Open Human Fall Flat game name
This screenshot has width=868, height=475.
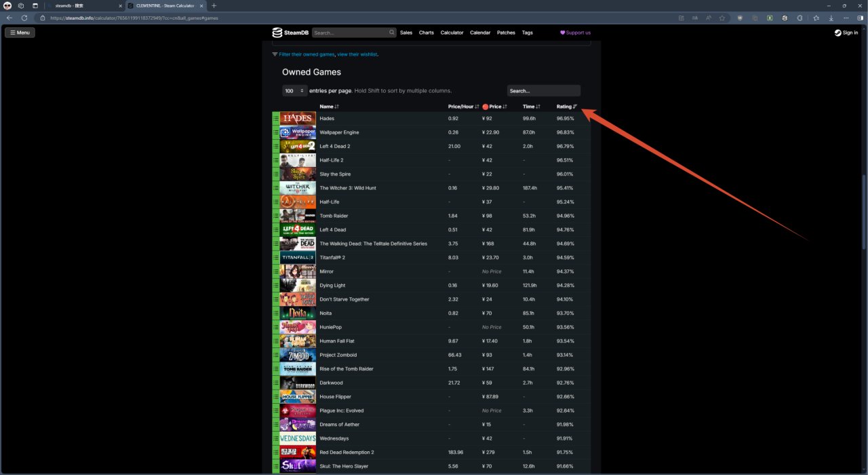(x=337, y=341)
